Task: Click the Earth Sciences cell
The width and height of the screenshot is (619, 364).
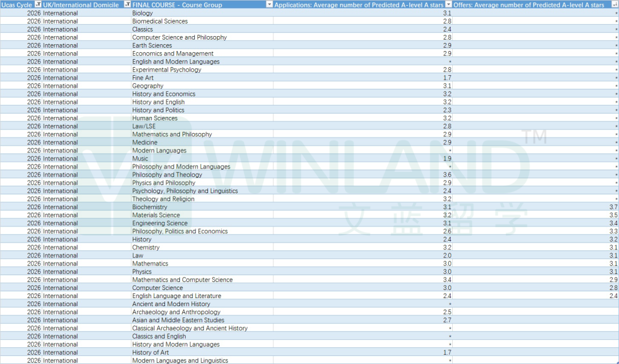Action: (202, 45)
